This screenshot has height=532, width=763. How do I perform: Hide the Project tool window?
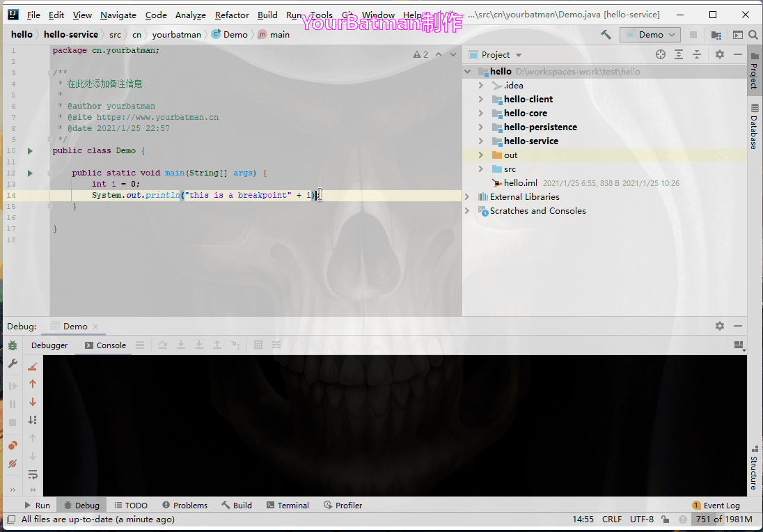pyautogui.click(x=738, y=54)
